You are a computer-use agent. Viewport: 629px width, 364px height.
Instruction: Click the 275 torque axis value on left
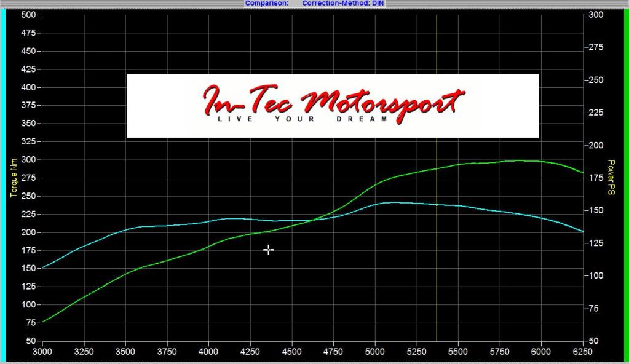[28, 178]
